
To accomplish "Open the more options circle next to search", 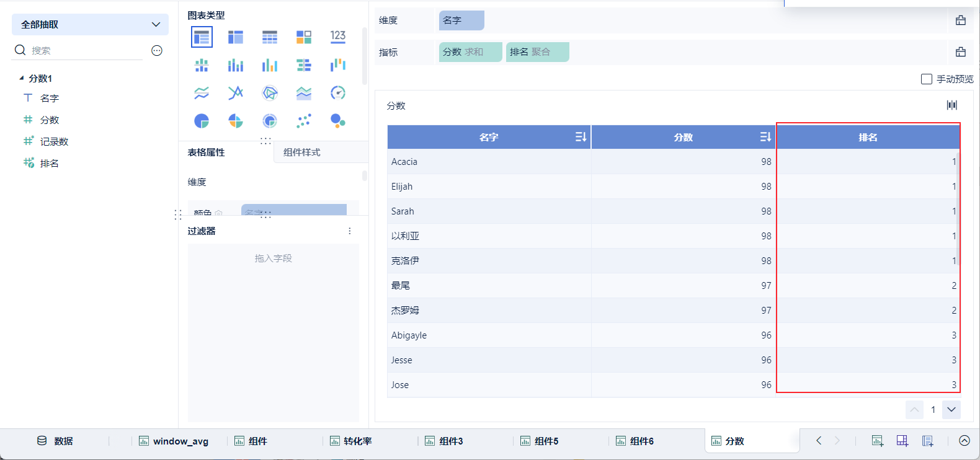I will [157, 51].
